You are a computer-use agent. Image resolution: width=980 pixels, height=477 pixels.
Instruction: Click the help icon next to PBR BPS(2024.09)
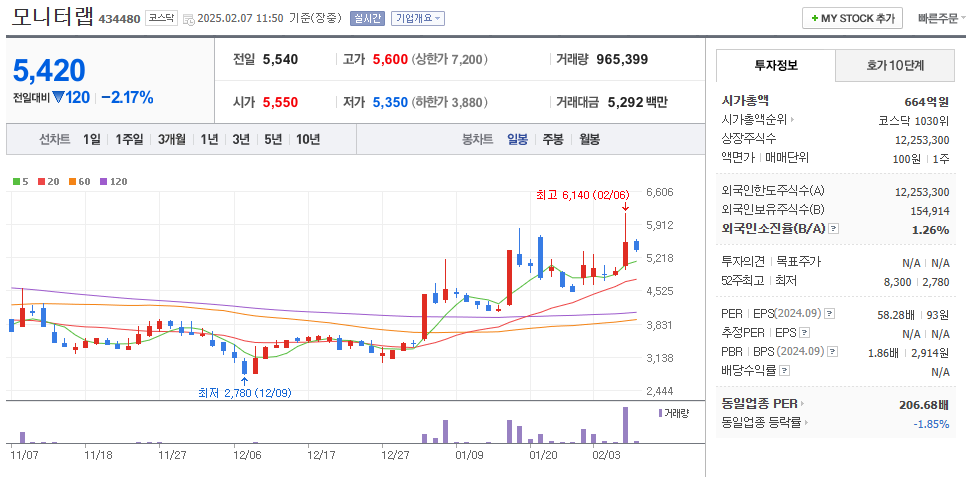coord(833,352)
